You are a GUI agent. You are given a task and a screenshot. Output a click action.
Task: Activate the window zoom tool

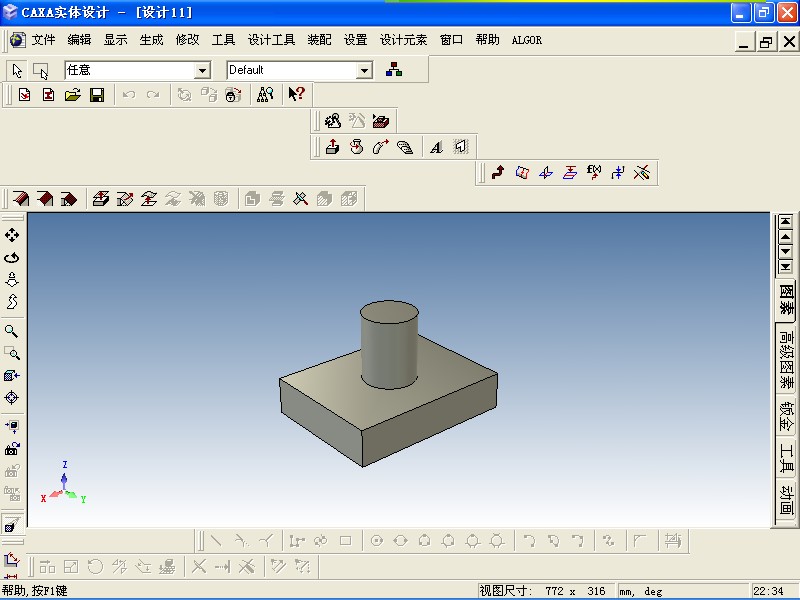12,353
